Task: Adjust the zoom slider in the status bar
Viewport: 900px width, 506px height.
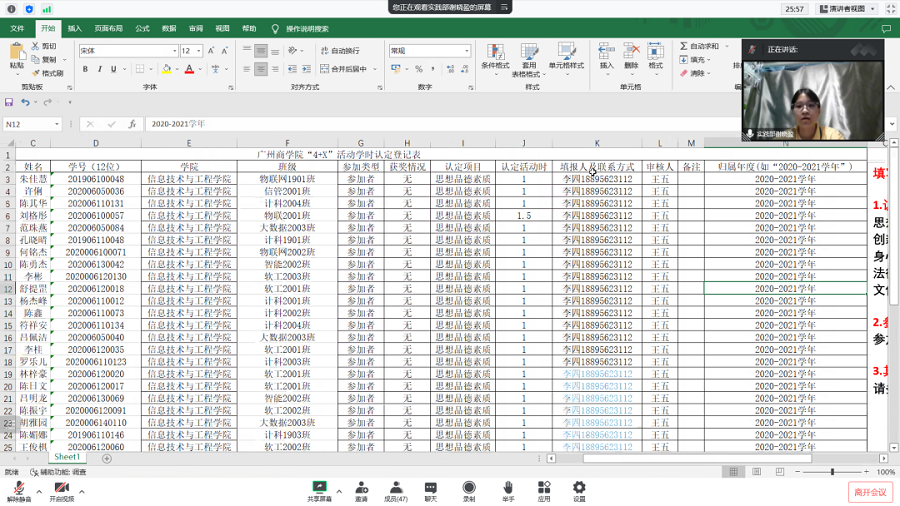Action: point(832,472)
